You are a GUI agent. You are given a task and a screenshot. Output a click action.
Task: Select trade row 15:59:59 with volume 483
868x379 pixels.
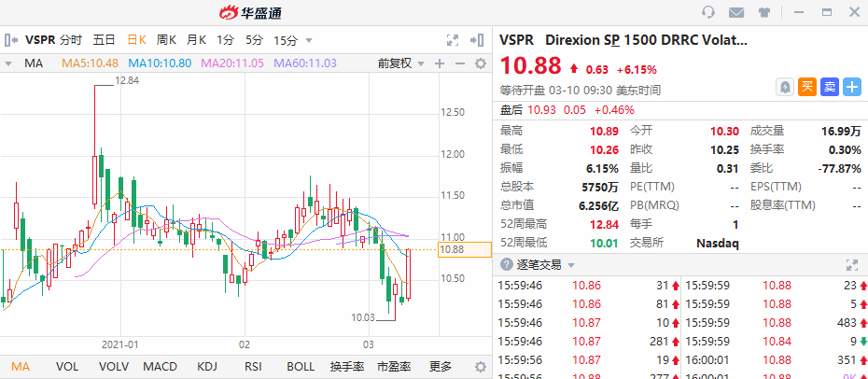[777, 323]
